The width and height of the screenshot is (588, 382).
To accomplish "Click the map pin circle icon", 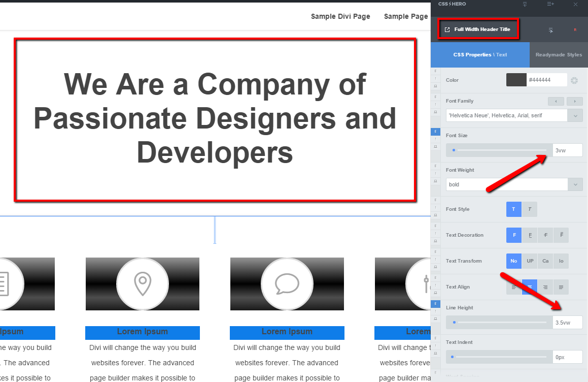I will [143, 283].
